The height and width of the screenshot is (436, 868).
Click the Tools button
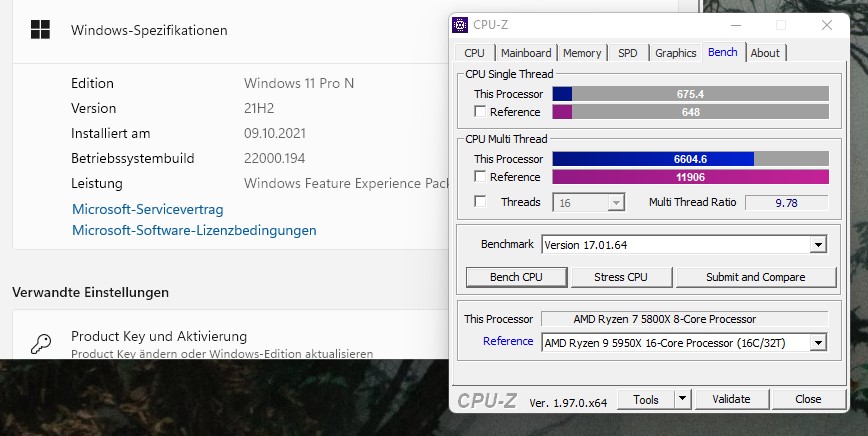(x=646, y=399)
